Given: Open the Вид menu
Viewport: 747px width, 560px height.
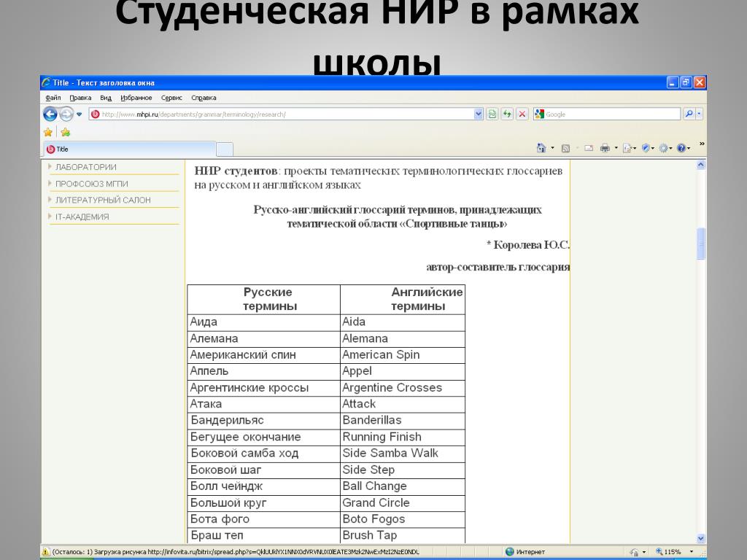Looking at the screenshot, I should tap(106, 98).
